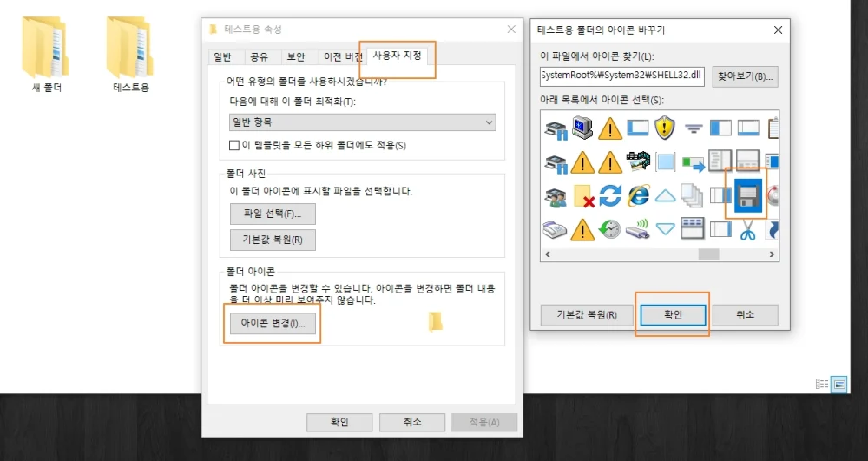
Task: Select the computer monitor icon
Action: pyautogui.click(x=582, y=128)
